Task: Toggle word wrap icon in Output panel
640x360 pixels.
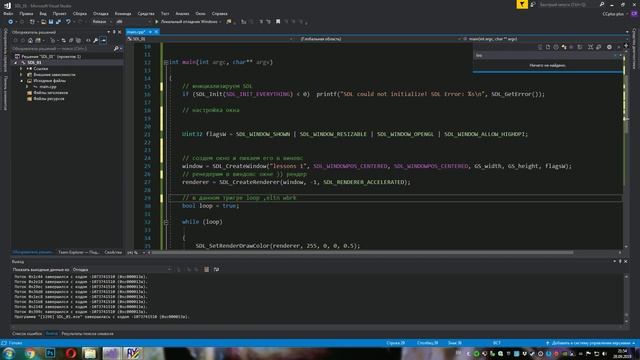Action: pos(216,269)
